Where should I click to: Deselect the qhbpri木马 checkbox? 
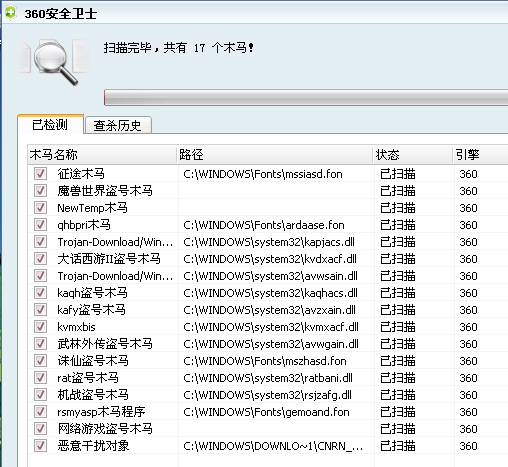tap(40, 225)
